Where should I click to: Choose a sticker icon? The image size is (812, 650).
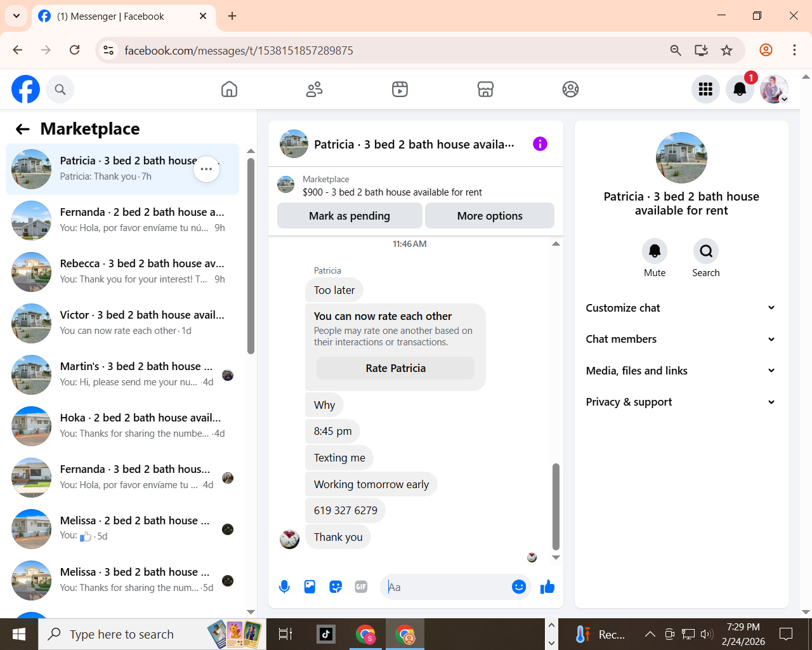[x=336, y=587]
